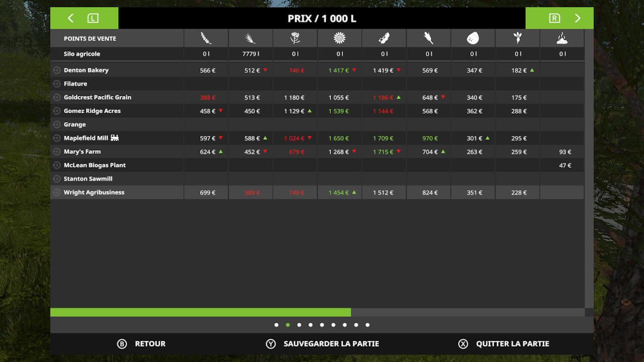Viewport: 644px width, 362px height.
Task: Click the corn cob column icon
Action: (428, 38)
